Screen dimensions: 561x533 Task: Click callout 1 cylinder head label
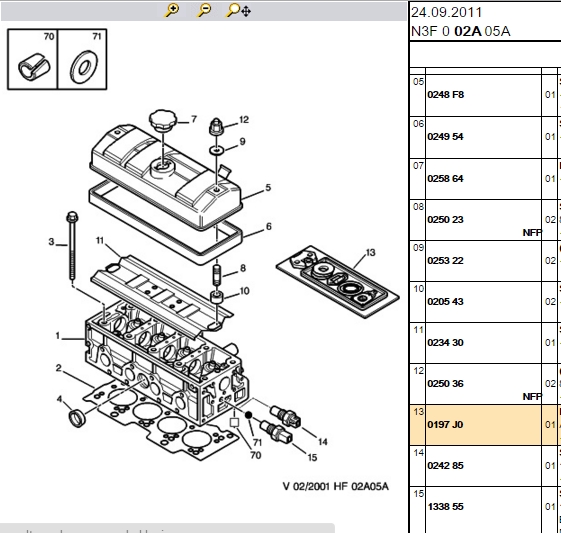(x=58, y=336)
